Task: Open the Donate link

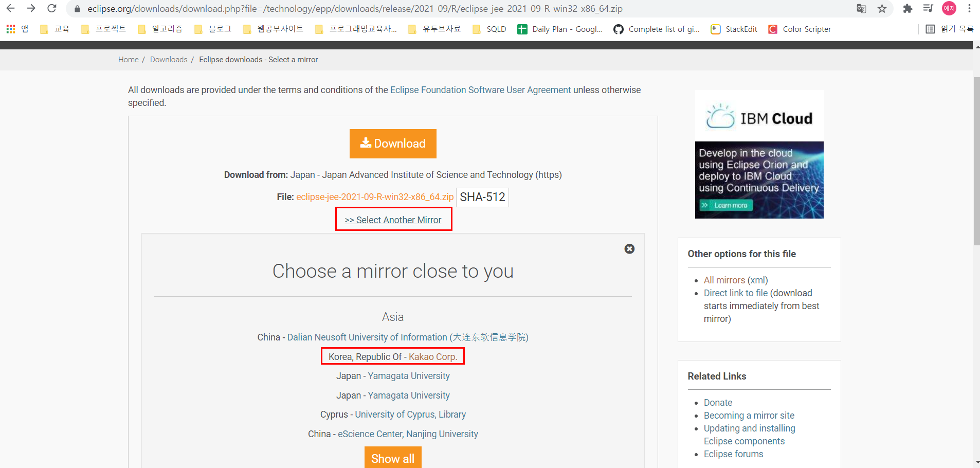Action: click(718, 403)
